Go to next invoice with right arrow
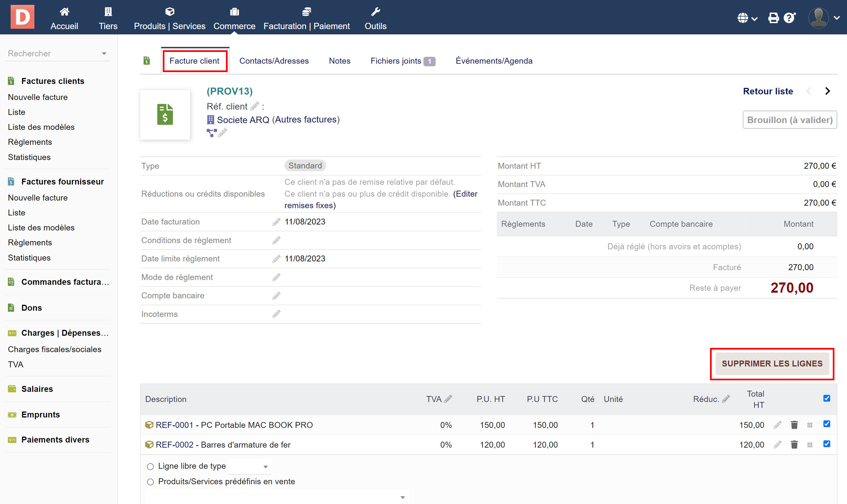Viewport: 847px width, 504px height. [x=827, y=91]
